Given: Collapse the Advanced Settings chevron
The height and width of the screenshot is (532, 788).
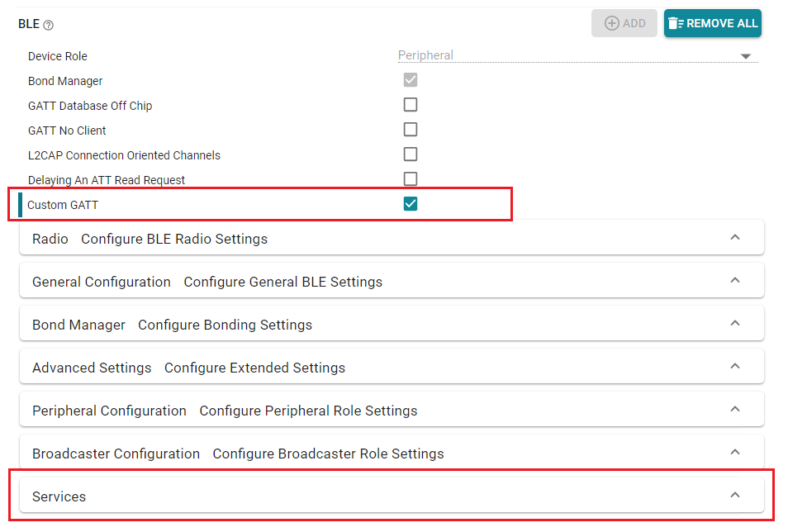Looking at the screenshot, I should click(x=734, y=367).
